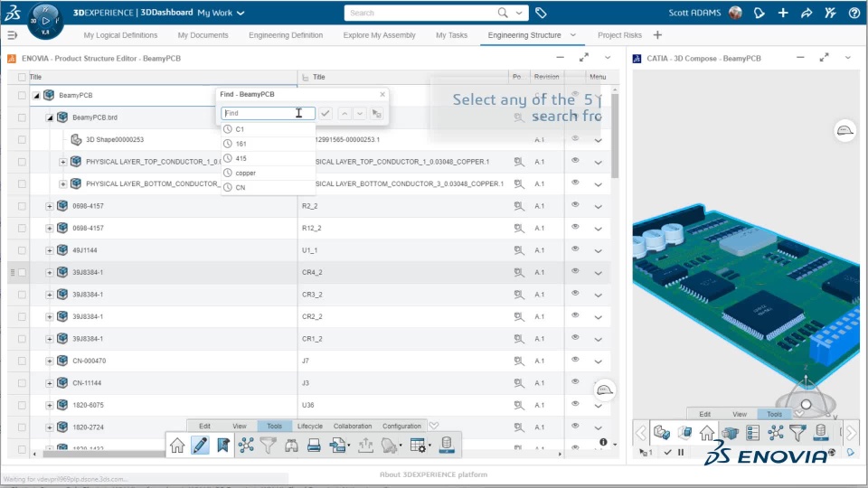The height and width of the screenshot is (488, 868).
Task: Switch to My Logical Definitions tab
Action: click(120, 35)
